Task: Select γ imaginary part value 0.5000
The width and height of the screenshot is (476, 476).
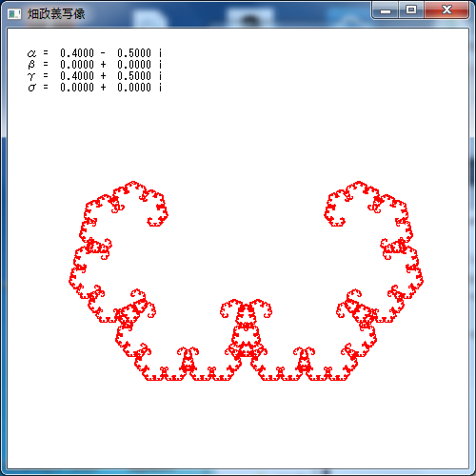Action: pyautogui.click(x=134, y=76)
